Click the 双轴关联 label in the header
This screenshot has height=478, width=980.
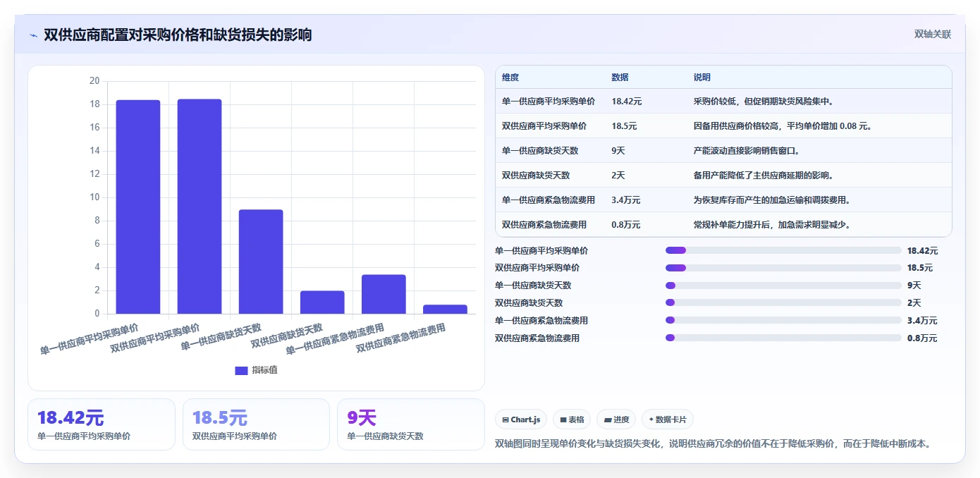[x=933, y=35]
